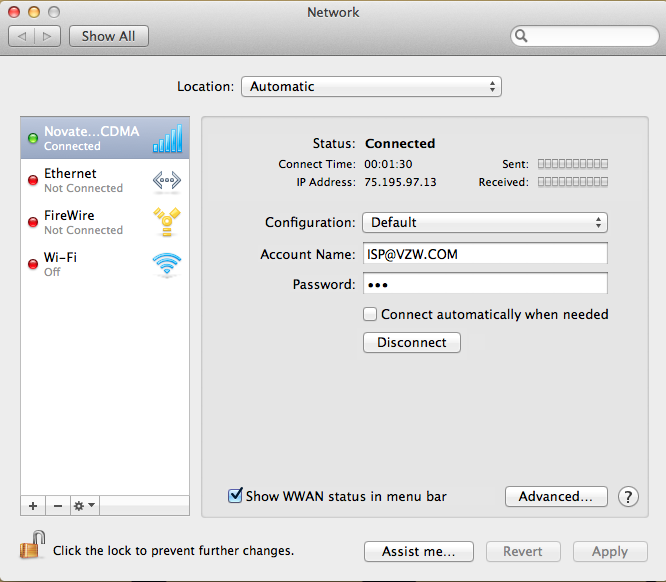This screenshot has width=666, height=582.
Task: Click the search magnifier icon
Action: point(521,36)
